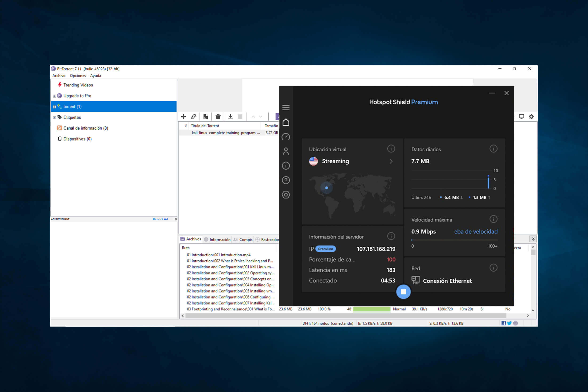
Task: Open the Hotspot Shield hamburger menu
Action: coord(286,107)
